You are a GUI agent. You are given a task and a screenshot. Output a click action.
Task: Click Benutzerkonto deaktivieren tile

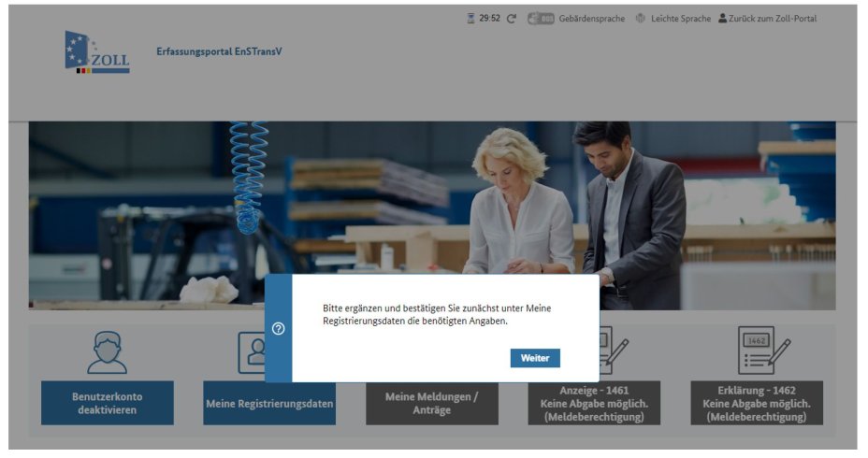[x=108, y=403]
